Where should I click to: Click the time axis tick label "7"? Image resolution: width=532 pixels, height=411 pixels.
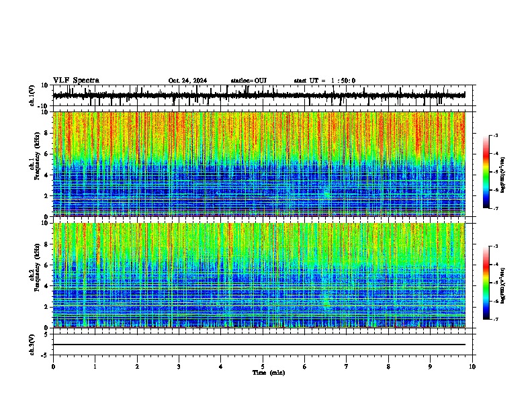coord(347,367)
